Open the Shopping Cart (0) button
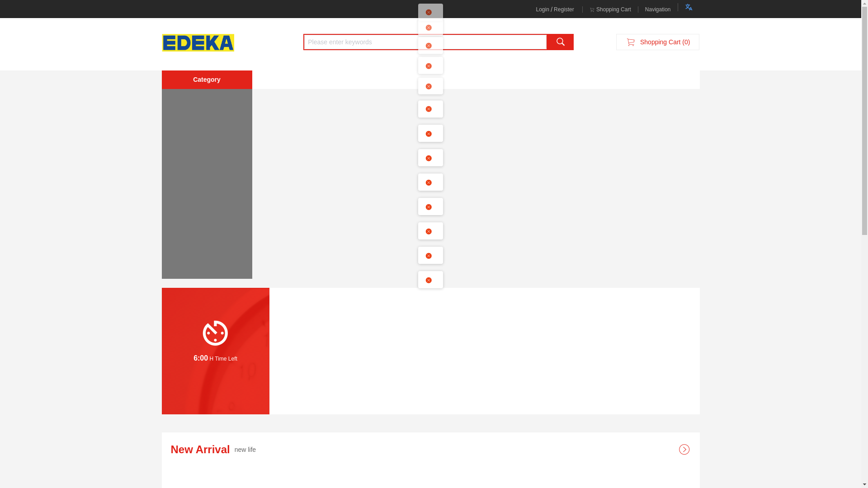The width and height of the screenshot is (868, 488). pos(657,42)
